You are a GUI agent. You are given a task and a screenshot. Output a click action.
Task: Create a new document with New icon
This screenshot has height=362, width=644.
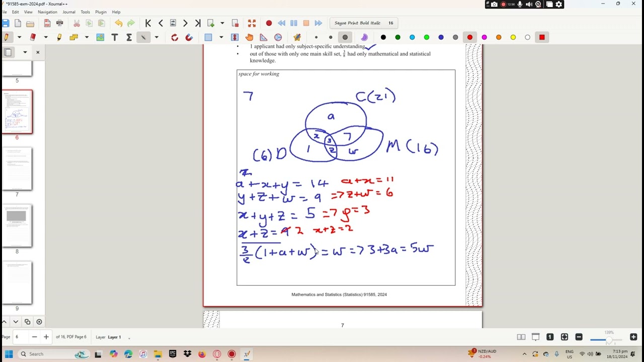(x=18, y=23)
